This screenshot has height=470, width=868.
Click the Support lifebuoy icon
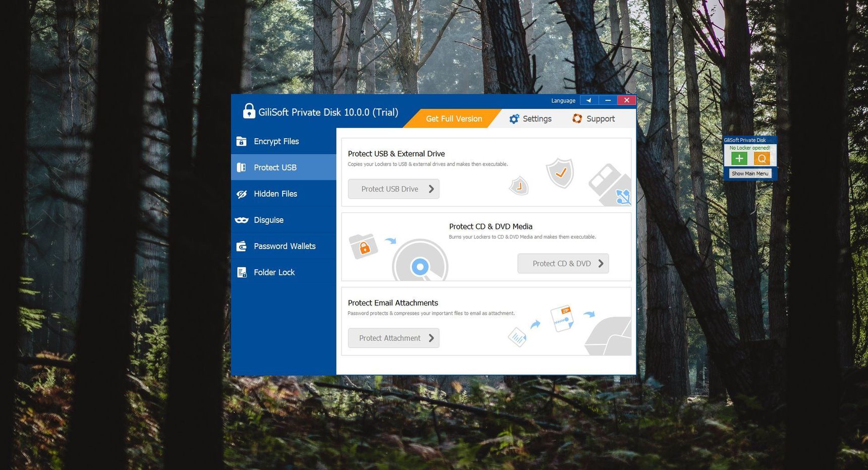click(577, 119)
